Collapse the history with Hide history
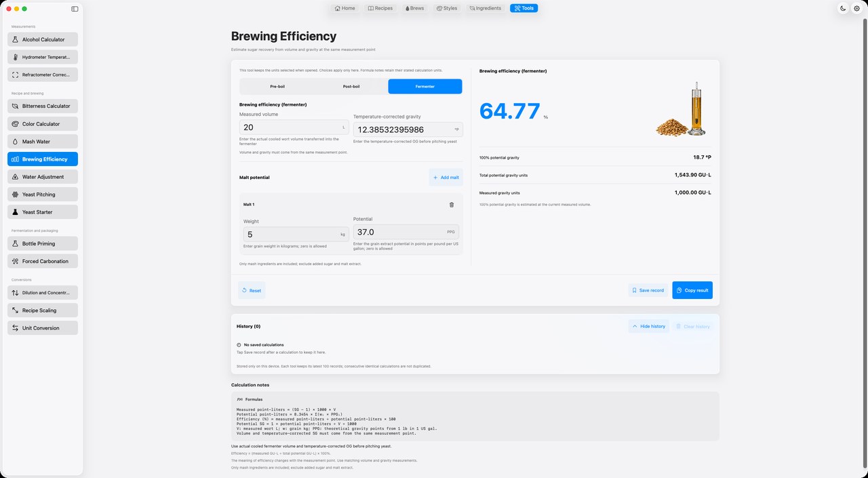This screenshot has height=478, width=868. [649, 326]
